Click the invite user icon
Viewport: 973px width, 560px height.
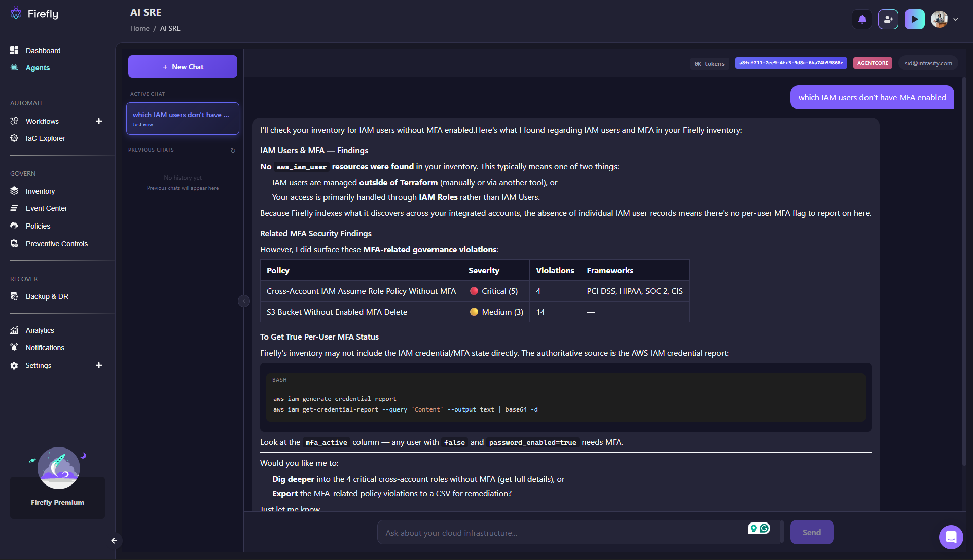tap(888, 19)
